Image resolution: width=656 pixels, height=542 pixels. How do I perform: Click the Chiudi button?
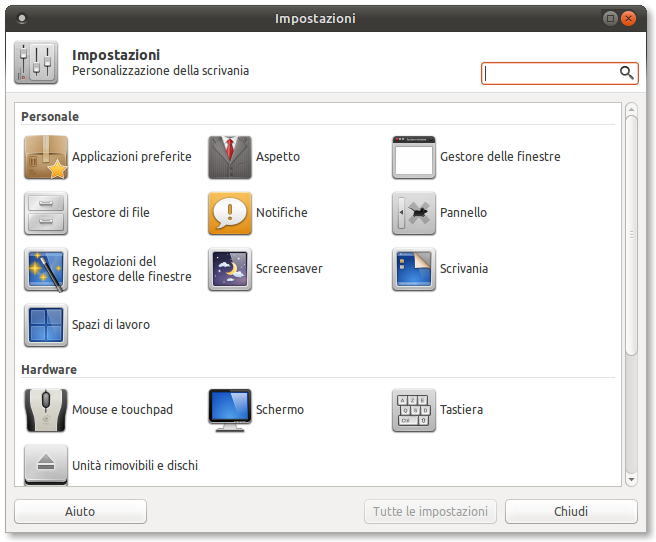pos(571,511)
